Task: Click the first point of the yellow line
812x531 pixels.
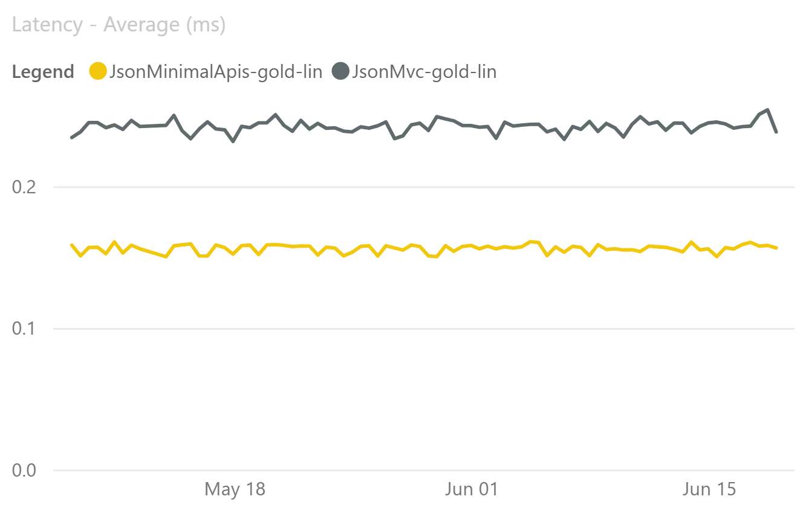Action: coord(72,245)
